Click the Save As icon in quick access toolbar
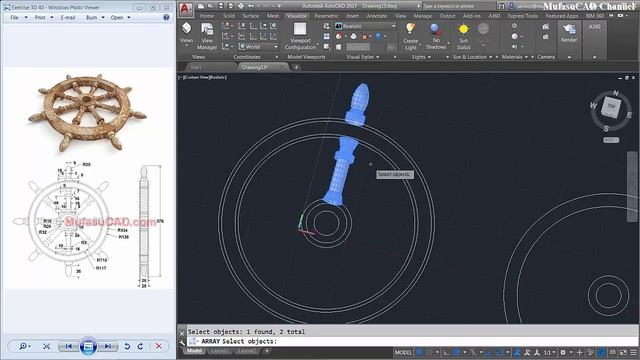640x360 pixels. (231, 6)
